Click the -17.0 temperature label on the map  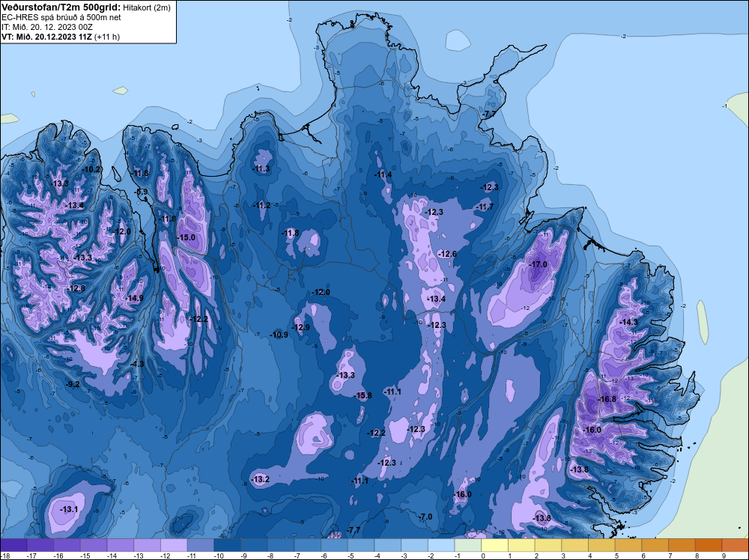coord(539,264)
